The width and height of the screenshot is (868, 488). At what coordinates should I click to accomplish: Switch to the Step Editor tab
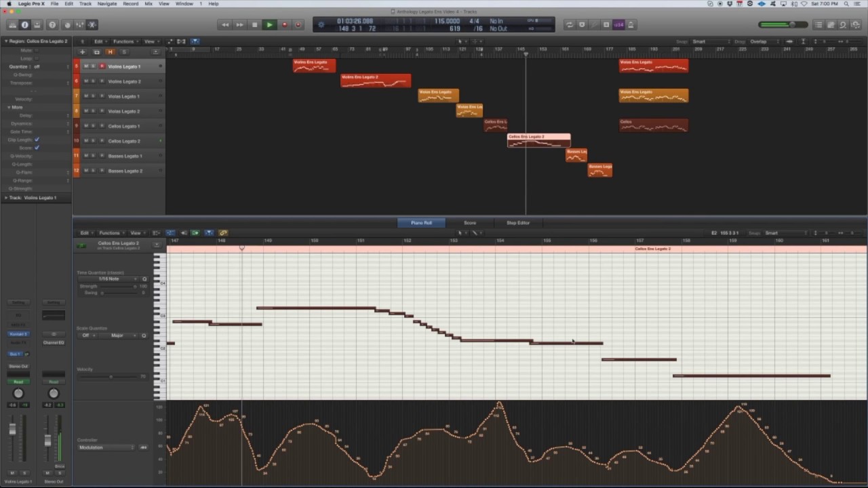(518, 223)
